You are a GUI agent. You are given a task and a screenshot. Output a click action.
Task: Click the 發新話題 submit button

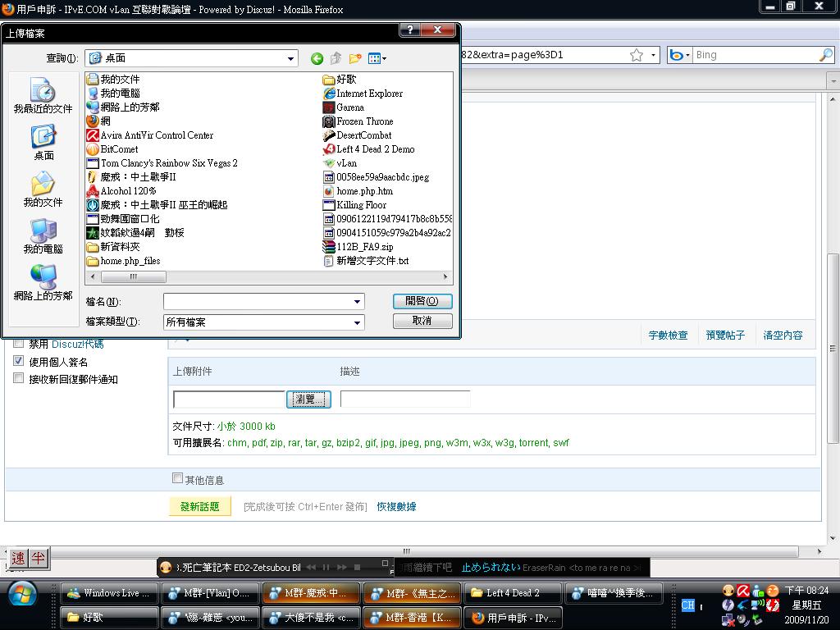[x=200, y=507]
